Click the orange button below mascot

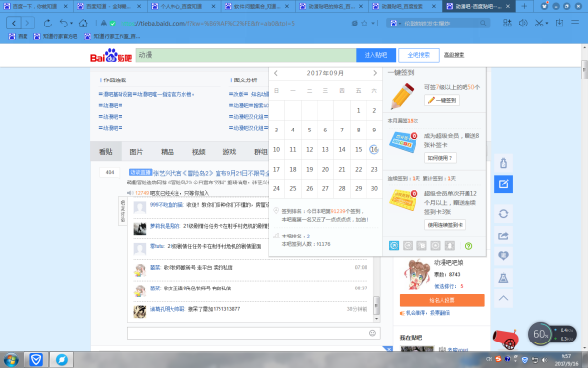442,300
